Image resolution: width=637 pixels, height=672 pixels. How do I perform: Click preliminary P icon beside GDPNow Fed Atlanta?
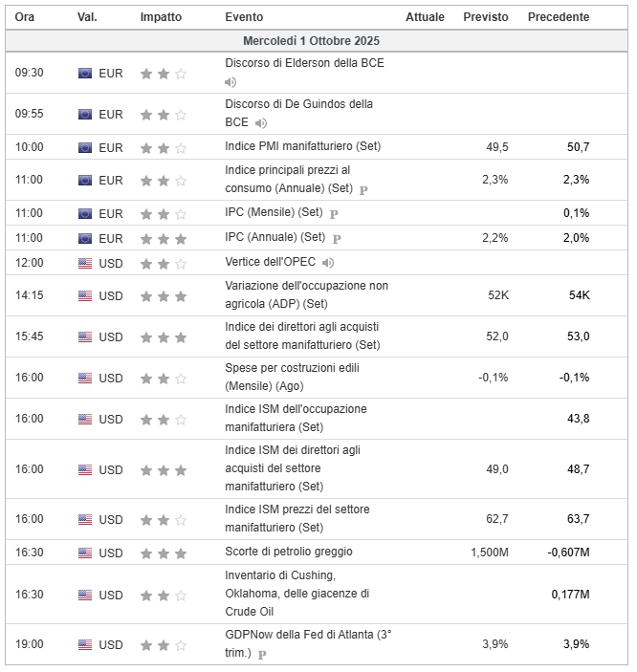(x=262, y=655)
